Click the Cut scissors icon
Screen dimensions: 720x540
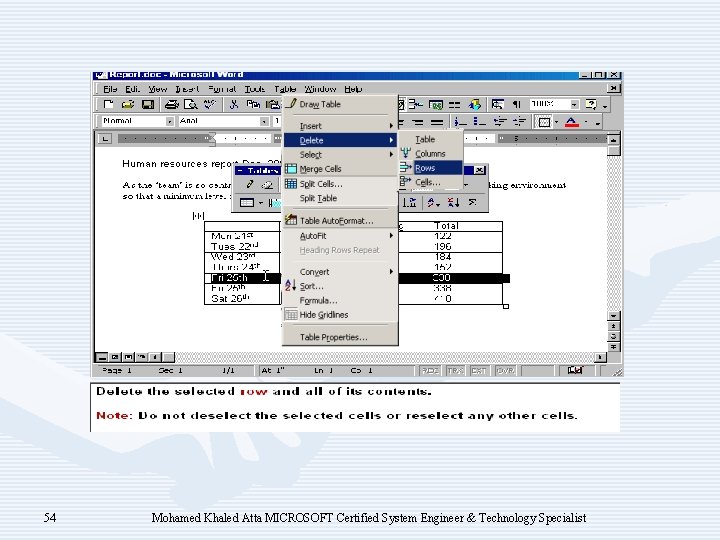234,105
